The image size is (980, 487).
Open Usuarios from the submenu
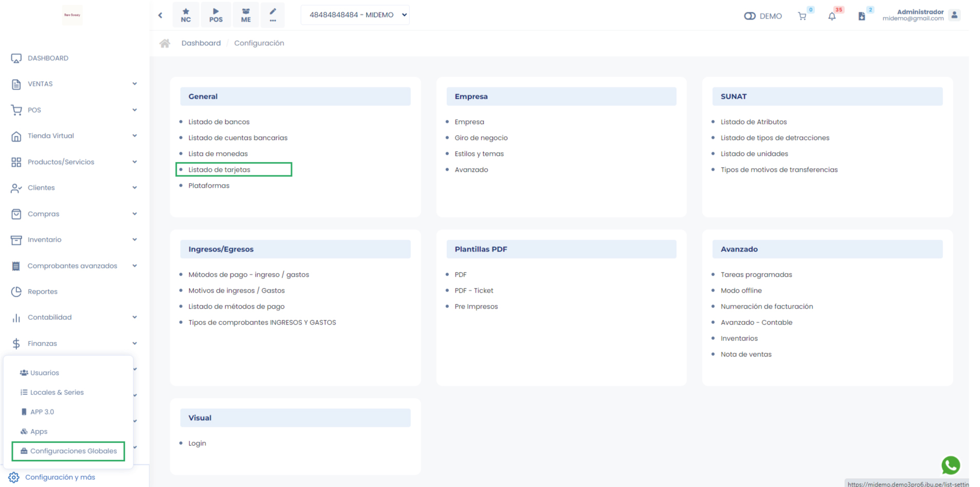tap(44, 373)
